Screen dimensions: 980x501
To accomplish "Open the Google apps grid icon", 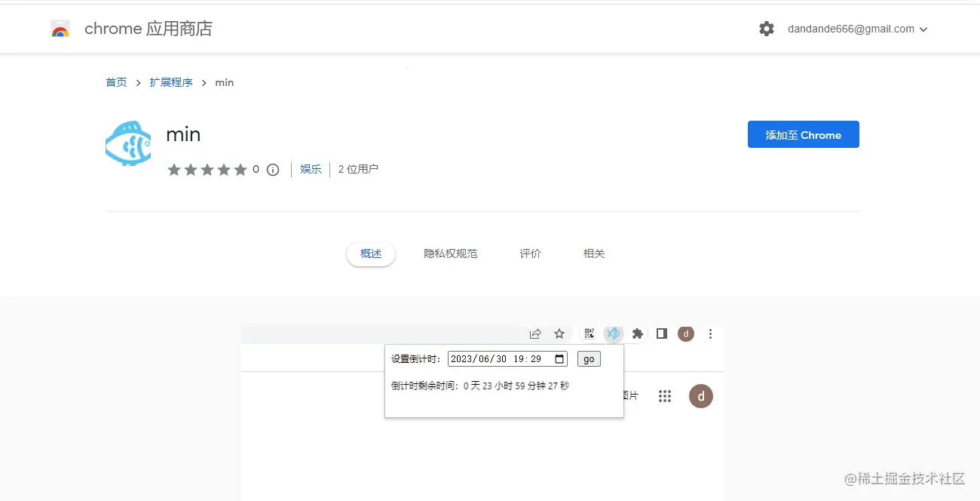I will (665, 396).
